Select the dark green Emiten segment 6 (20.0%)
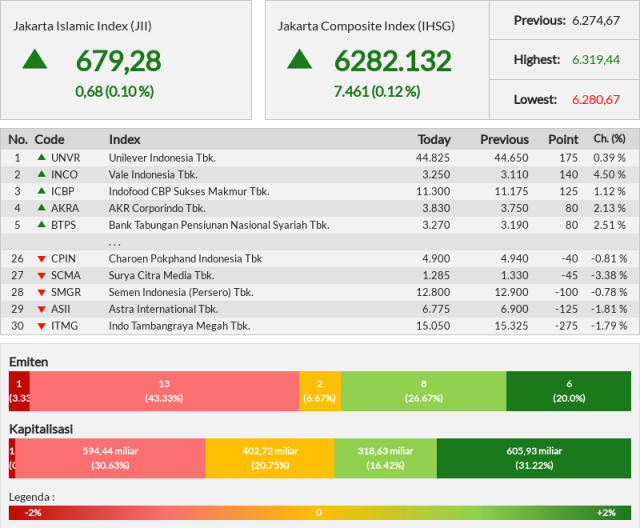The width and height of the screenshot is (640, 528). tap(569, 391)
